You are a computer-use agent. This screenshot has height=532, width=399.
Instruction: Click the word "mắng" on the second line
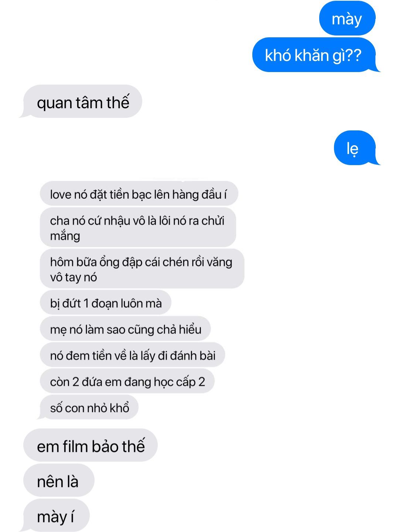coord(65,236)
